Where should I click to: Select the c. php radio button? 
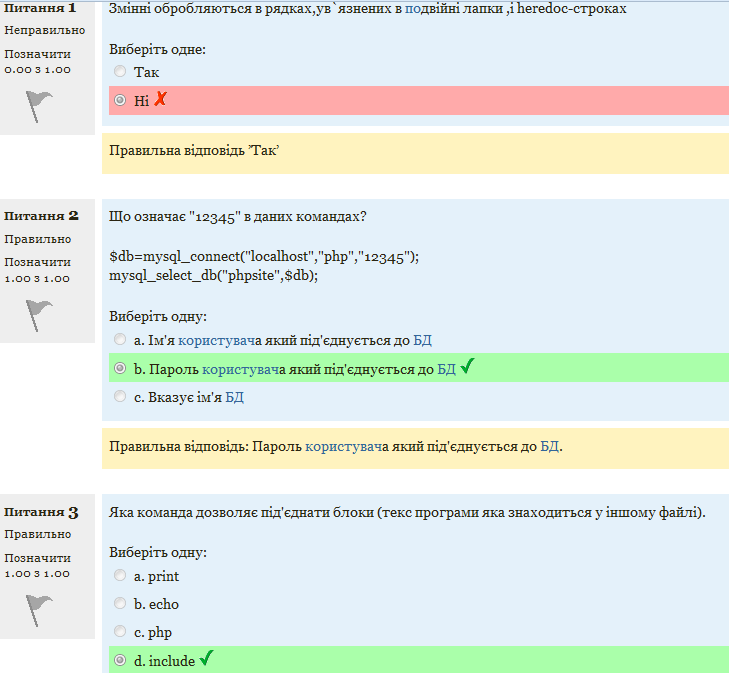120,631
